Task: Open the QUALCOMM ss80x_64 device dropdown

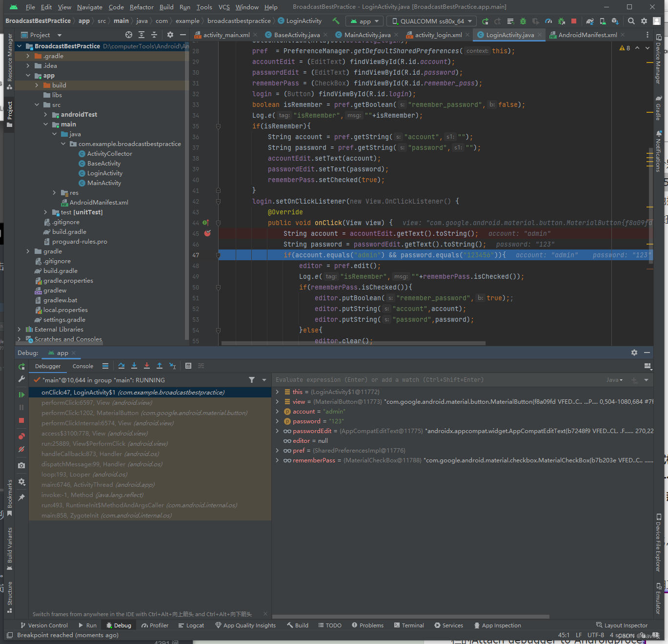Action: coord(432,21)
